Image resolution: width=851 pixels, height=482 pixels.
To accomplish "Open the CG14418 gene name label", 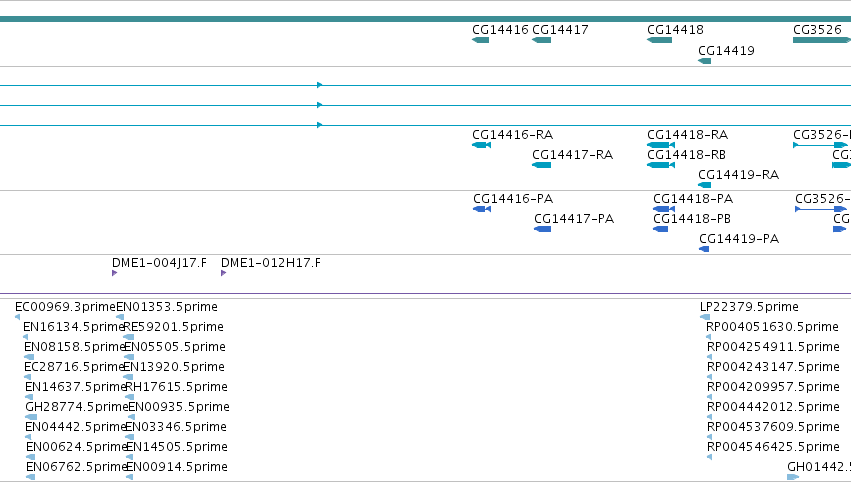I will (675, 30).
